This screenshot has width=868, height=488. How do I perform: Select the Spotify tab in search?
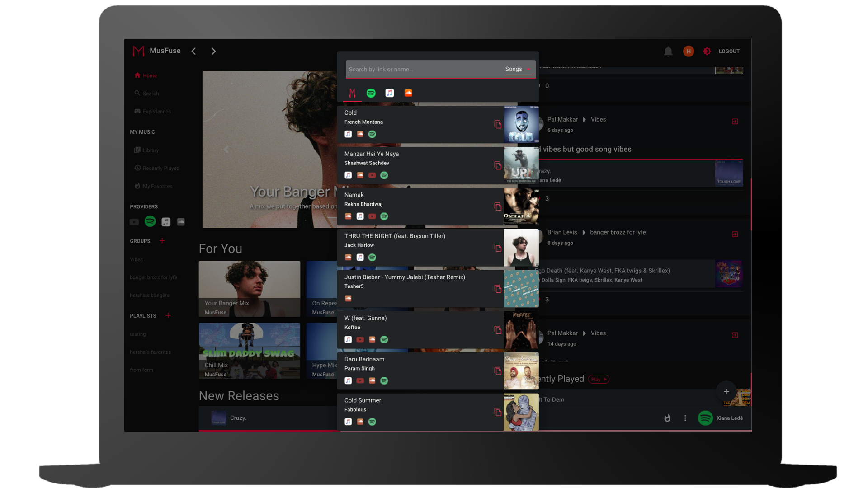[371, 93]
